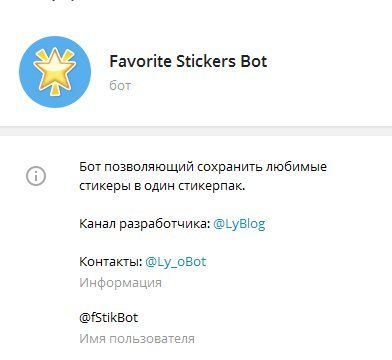Open the bot's star avatar picture

55,72
